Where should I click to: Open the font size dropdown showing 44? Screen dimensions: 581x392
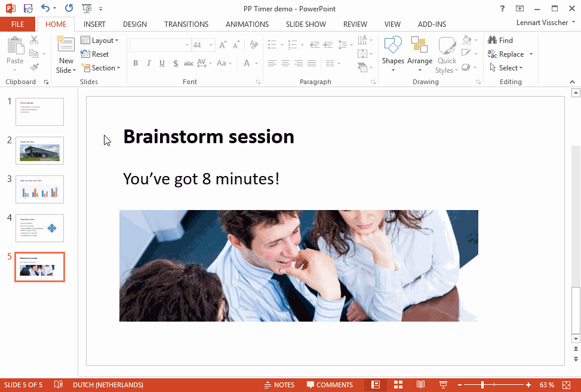pos(211,45)
